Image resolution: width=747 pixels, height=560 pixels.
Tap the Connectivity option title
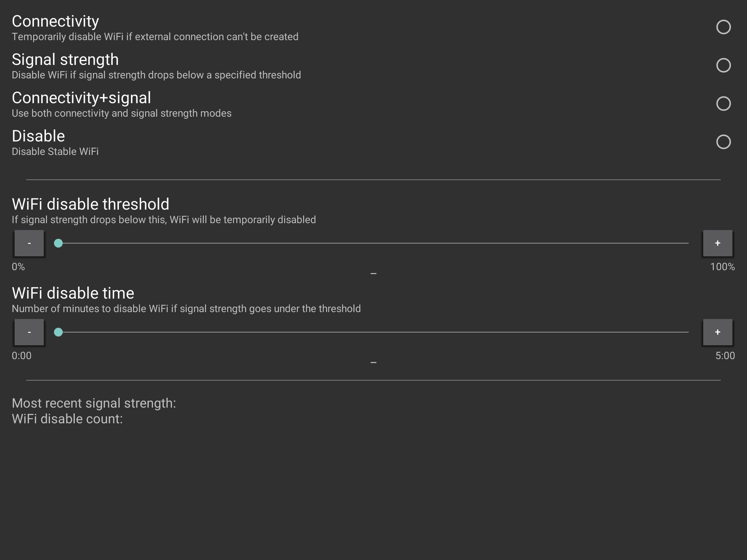point(55,22)
